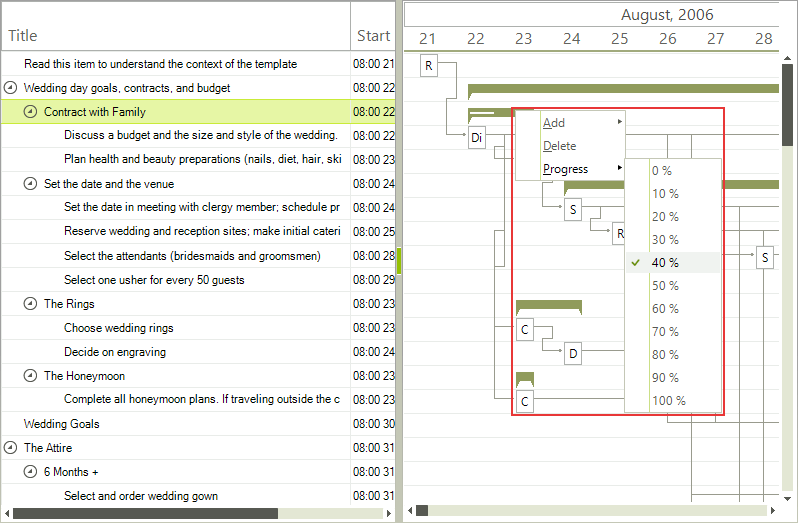The width and height of the screenshot is (798, 523).
Task: Set progress to 100 %
Action: tap(672, 400)
